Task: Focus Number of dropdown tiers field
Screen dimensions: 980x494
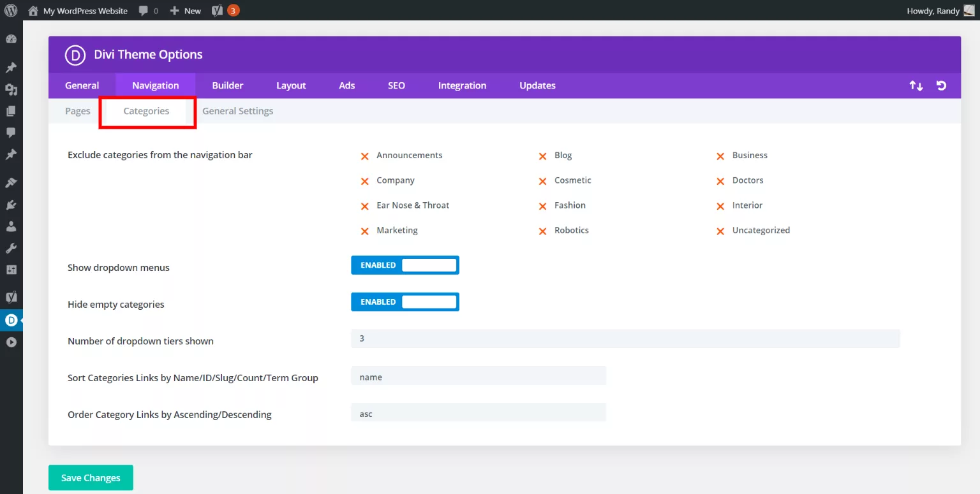Action: click(x=625, y=338)
